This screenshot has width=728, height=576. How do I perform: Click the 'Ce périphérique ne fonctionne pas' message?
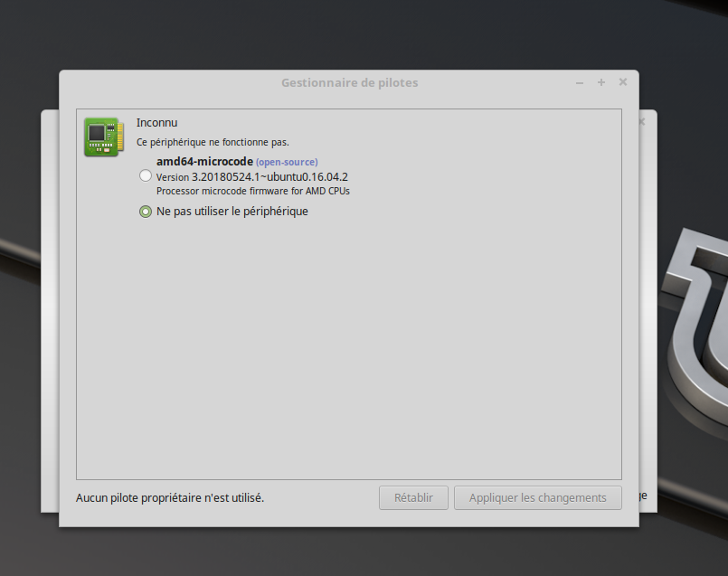coord(213,142)
